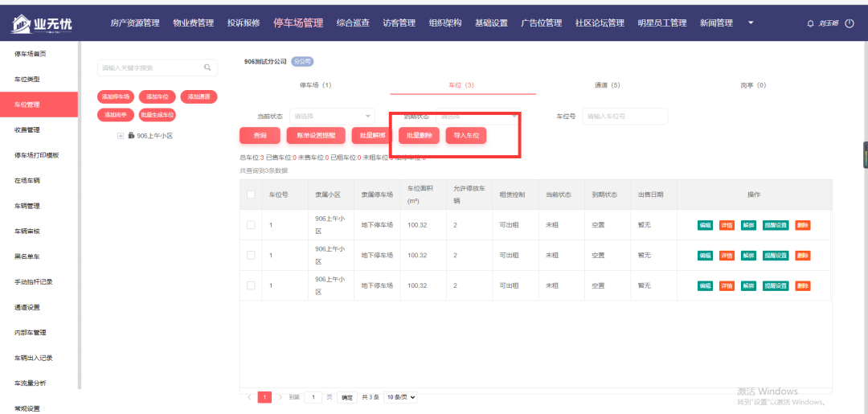The width and height of the screenshot is (868, 414).
Task: Open 广告位管理 menu
Action: [x=542, y=23]
